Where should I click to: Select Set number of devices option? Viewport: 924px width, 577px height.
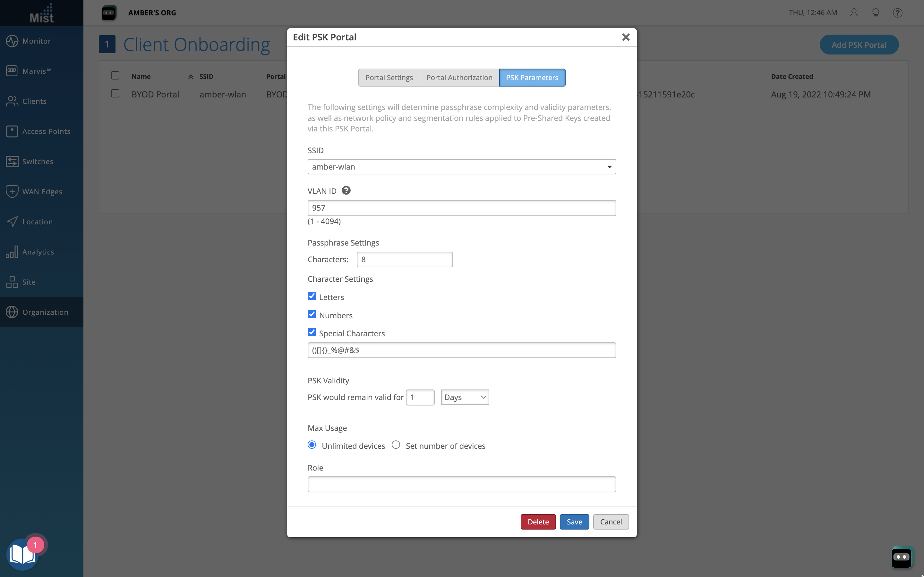pyautogui.click(x=396, y=445)
